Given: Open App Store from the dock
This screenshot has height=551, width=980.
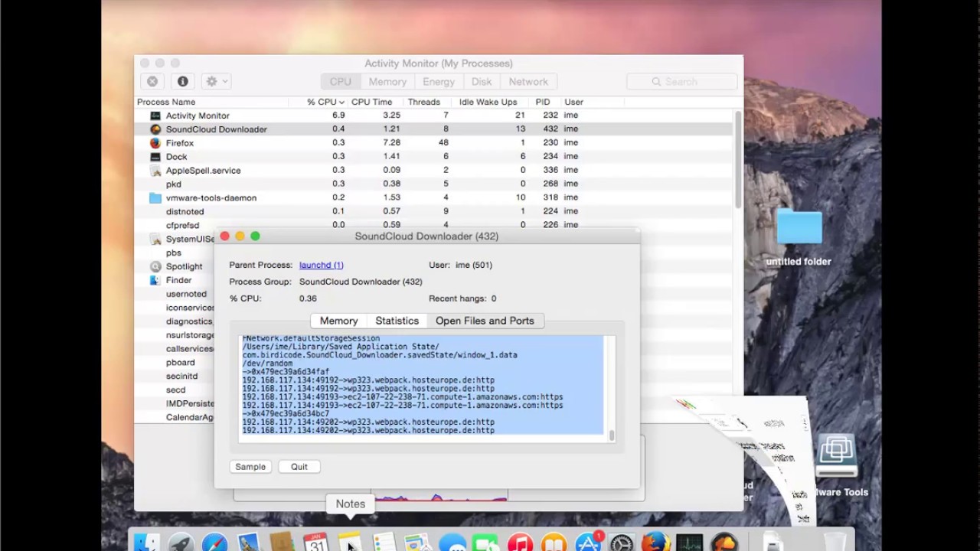Looking at the screenshot, I should 588,543.
